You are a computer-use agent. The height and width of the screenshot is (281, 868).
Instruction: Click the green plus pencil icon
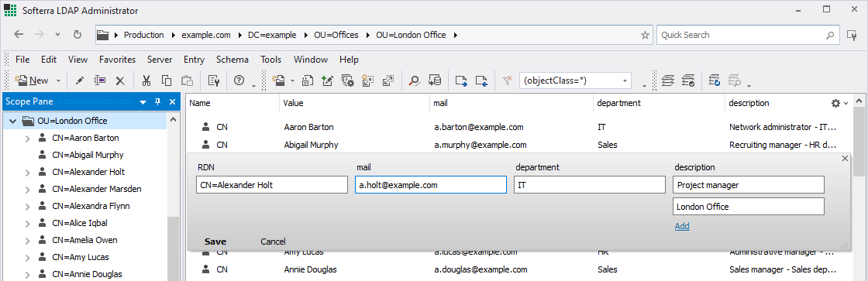click(x=327, y=81)
